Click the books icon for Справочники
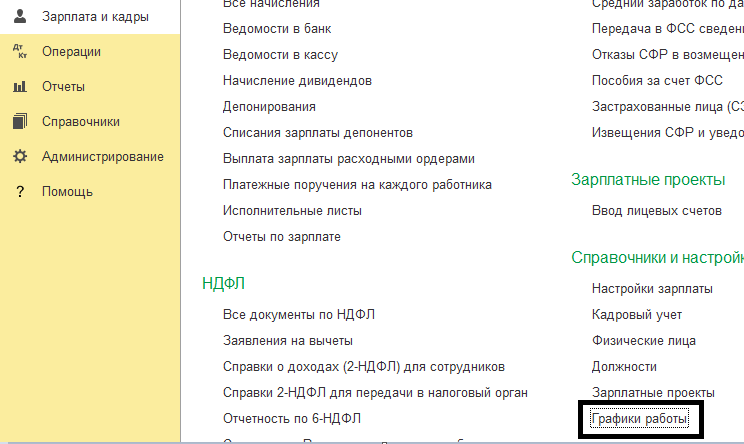 (x=20, y=121)
